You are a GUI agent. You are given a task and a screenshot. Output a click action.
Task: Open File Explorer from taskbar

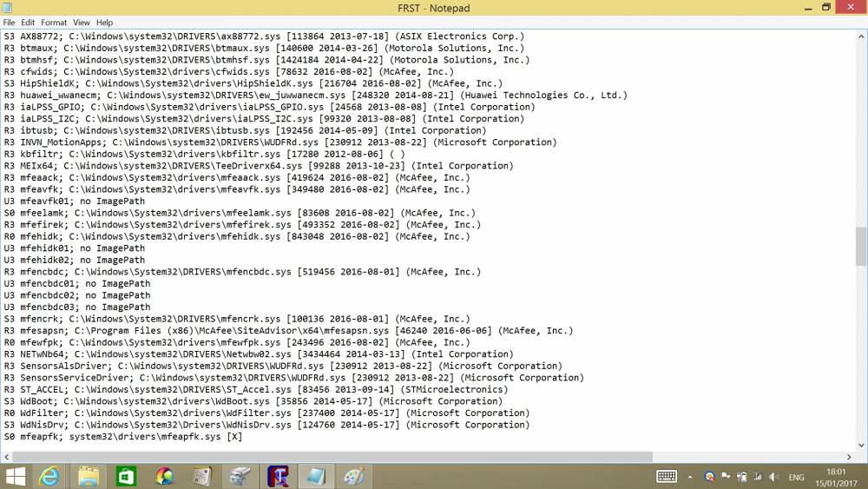(88, 476)
